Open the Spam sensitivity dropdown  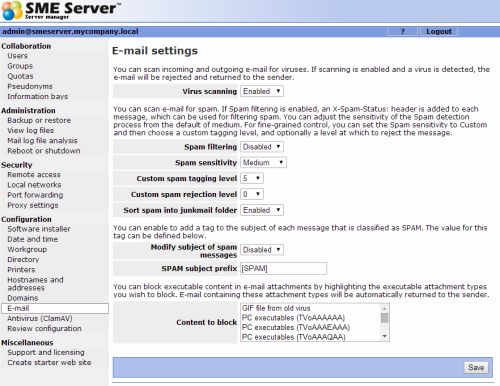[263, 162]
